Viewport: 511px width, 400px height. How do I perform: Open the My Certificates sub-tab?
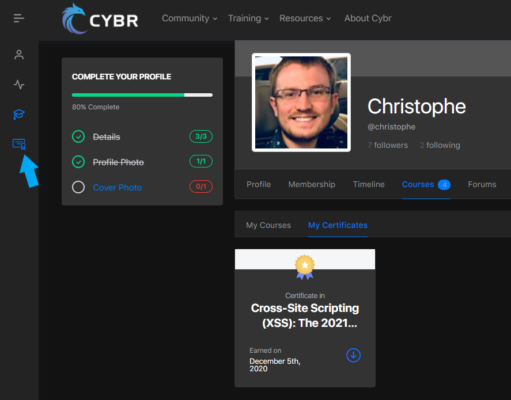(x=338, y=225)
